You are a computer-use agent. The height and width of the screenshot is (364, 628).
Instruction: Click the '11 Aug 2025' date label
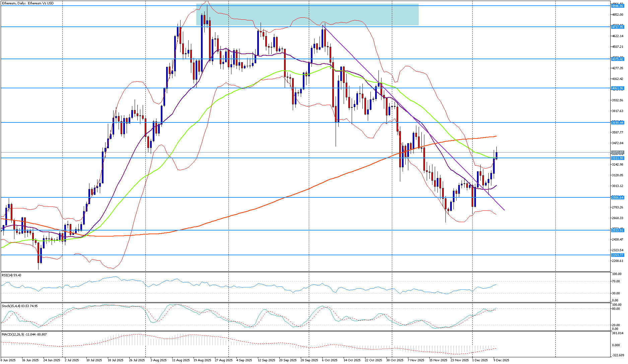coord(181,360)
